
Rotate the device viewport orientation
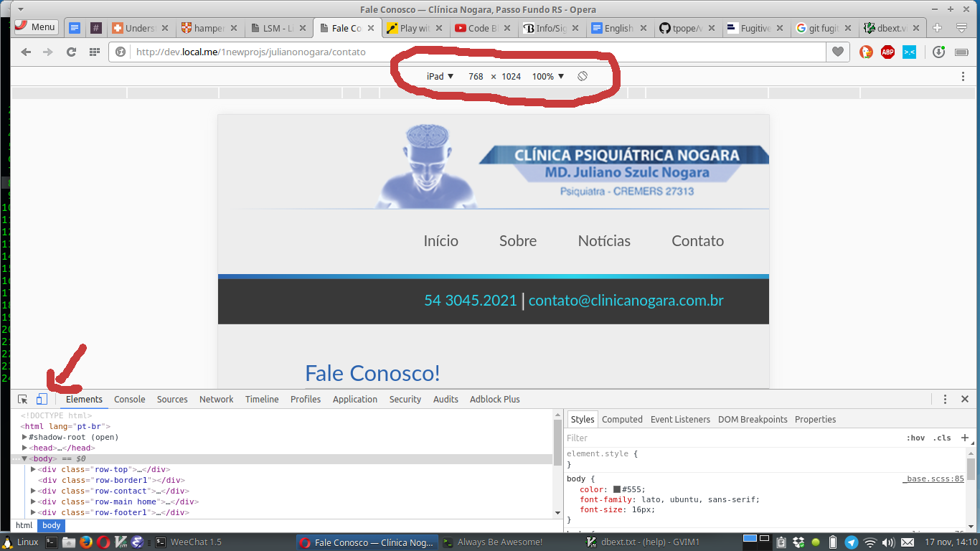tap(583, 76)
